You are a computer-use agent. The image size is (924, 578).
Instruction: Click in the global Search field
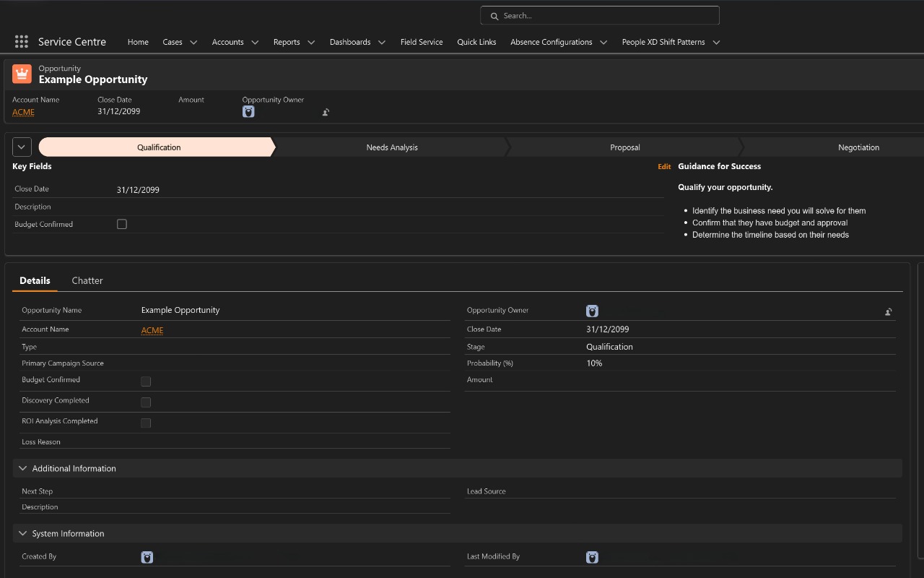(x=600, y=15)
